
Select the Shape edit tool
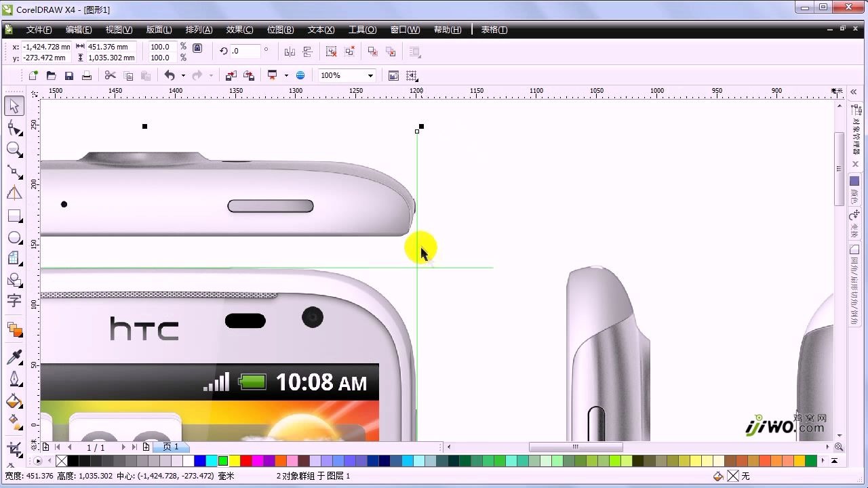14,128
